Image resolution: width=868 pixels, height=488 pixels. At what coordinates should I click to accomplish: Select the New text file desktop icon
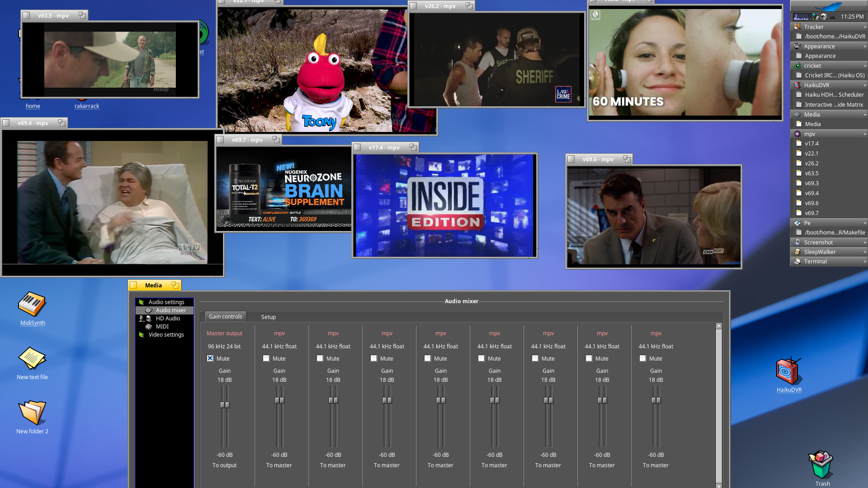[x=32, y=358]
